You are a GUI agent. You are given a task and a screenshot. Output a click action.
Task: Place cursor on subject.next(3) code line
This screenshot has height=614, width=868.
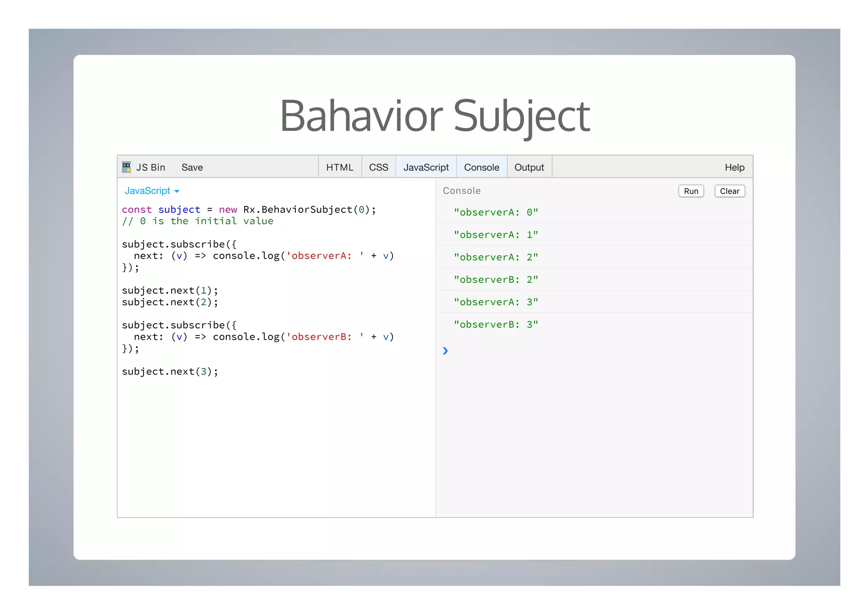click(x=170, y=372)
